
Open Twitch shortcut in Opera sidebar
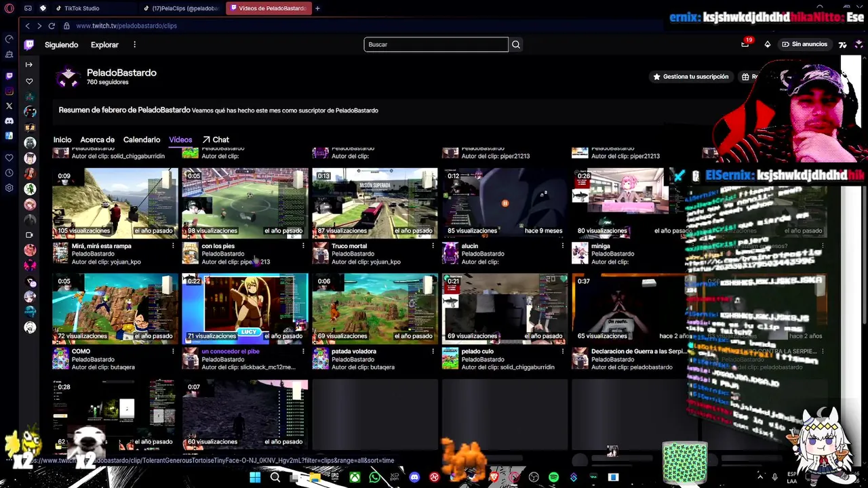[9, 76]
